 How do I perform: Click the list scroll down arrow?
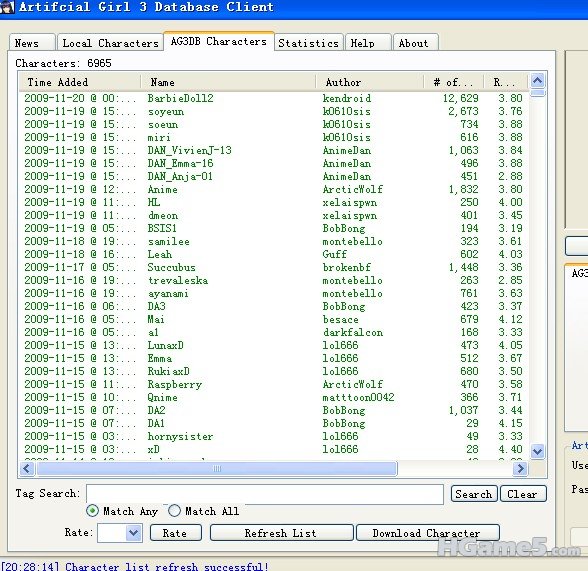pos(537,451)
